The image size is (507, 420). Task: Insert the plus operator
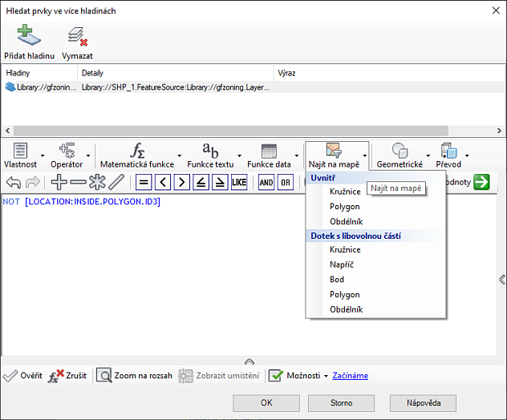pos(59,182)
